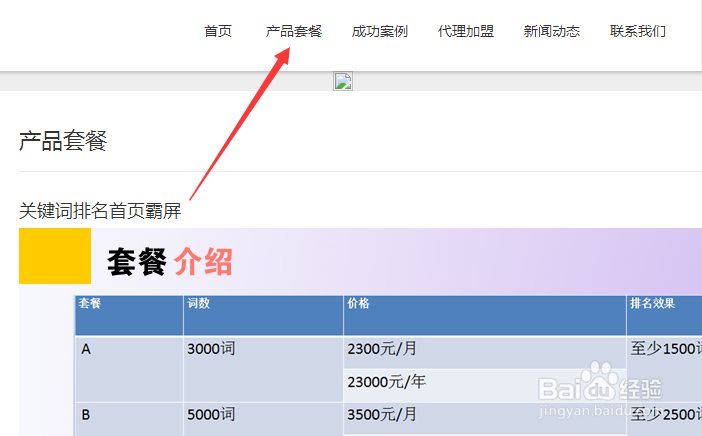Click the 23000元/年 price cell
This screenshot has width=702, height=436.
485,385
